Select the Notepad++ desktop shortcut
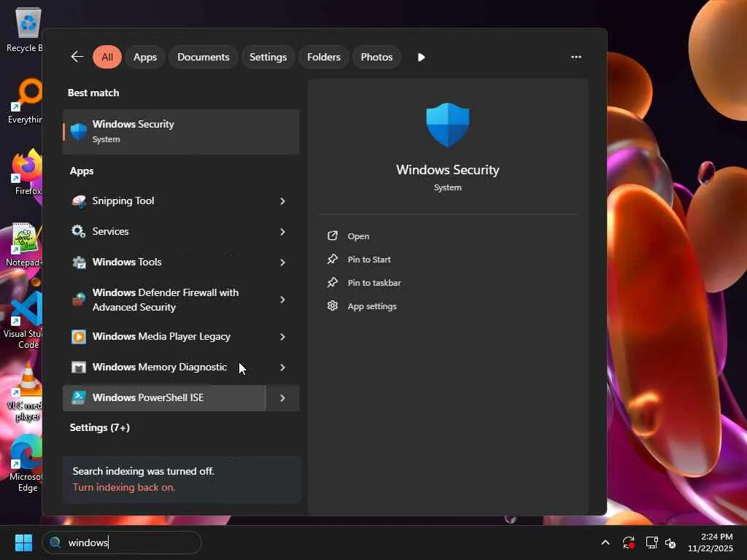The width and height of the screenshot is (747, 560). (x=25, y=244)
